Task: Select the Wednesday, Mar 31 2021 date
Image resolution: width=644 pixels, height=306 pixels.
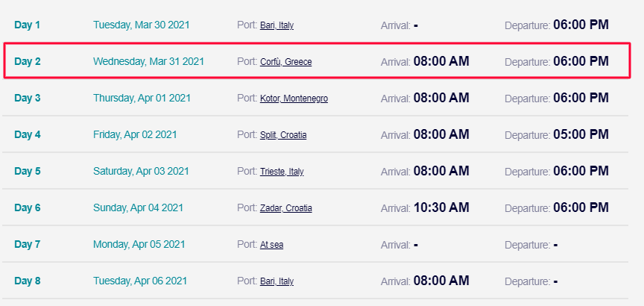Action: click(148, 62)
